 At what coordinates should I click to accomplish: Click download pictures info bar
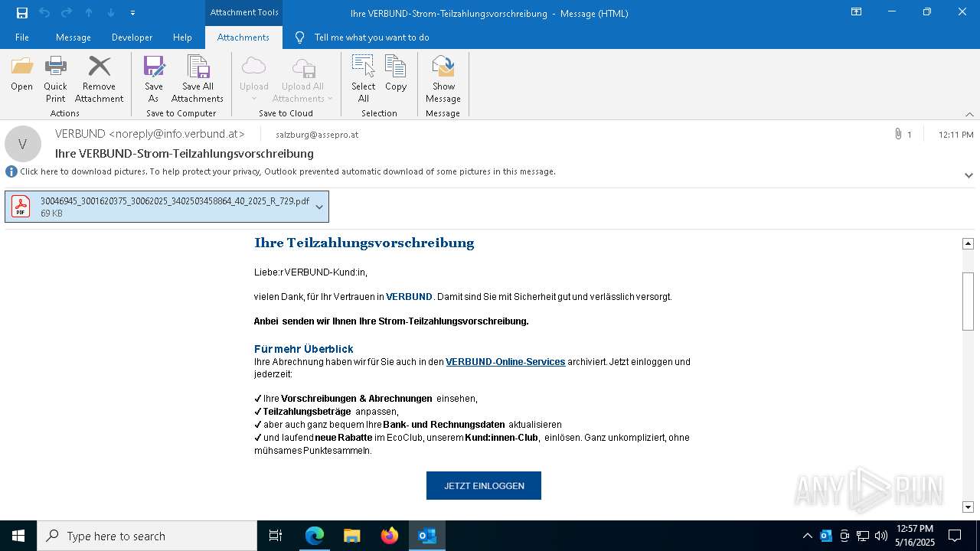288,171
